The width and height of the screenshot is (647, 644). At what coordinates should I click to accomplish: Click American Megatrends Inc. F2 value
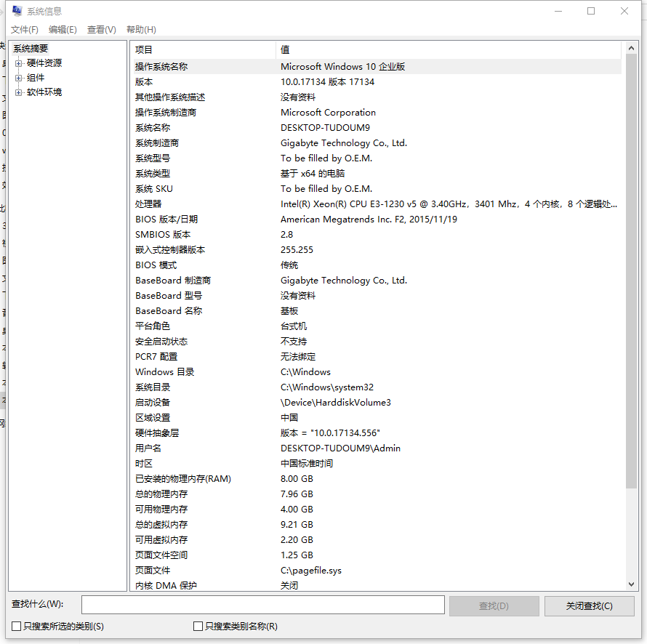click(x=369, y=220)
